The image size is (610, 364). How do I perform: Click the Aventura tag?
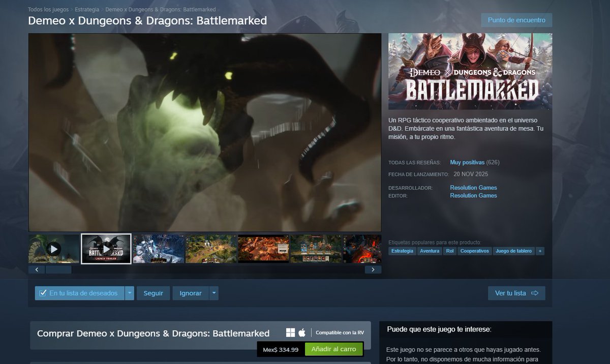coord(430,251)
